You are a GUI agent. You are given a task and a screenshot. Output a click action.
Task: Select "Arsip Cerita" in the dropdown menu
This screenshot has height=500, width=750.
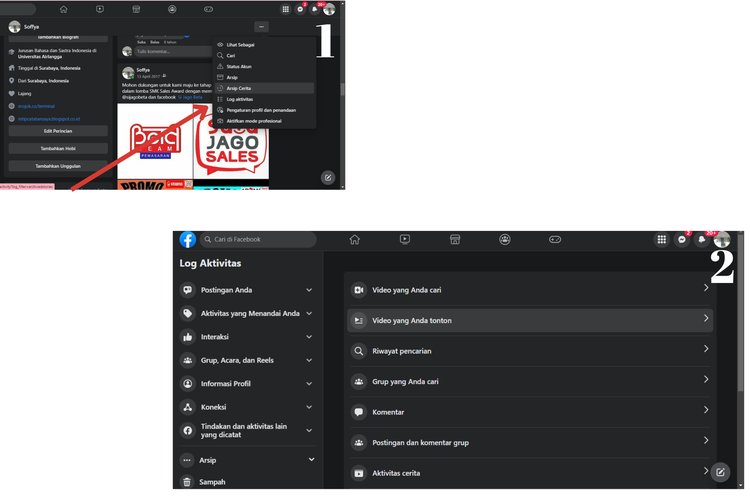tap(239, 88)
